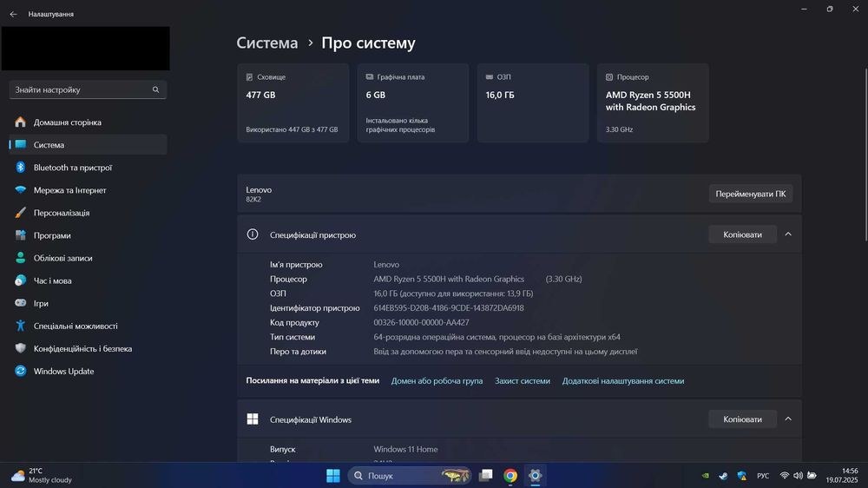Click the volume speaker tray icon
Image resolution: width=868 pixels, height=488 pixels.
point(798,475)
